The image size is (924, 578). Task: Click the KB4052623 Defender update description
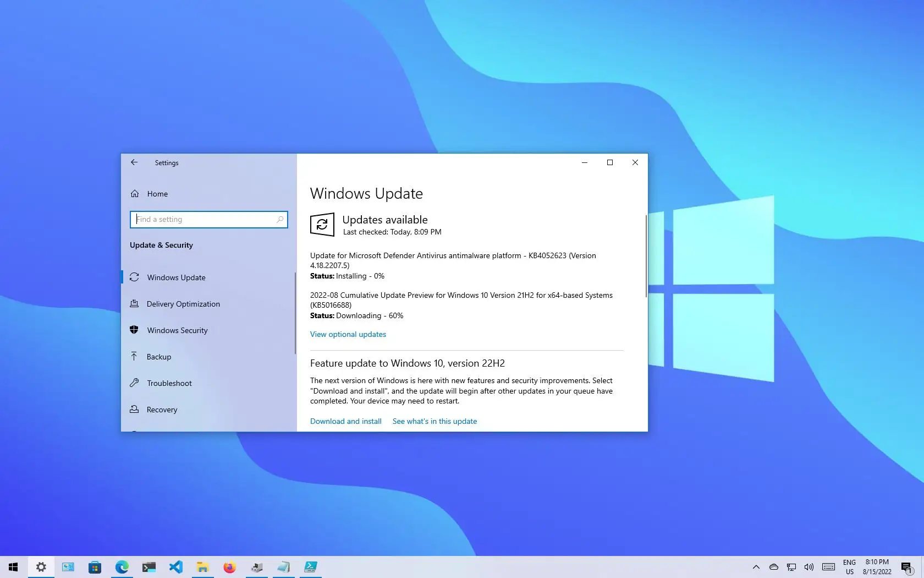click(x=453, y=260)
